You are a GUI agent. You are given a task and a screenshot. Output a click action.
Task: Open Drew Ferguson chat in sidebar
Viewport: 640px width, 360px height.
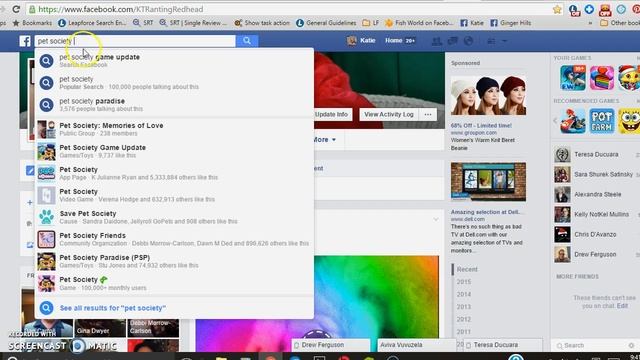click(x=596, y=255)
